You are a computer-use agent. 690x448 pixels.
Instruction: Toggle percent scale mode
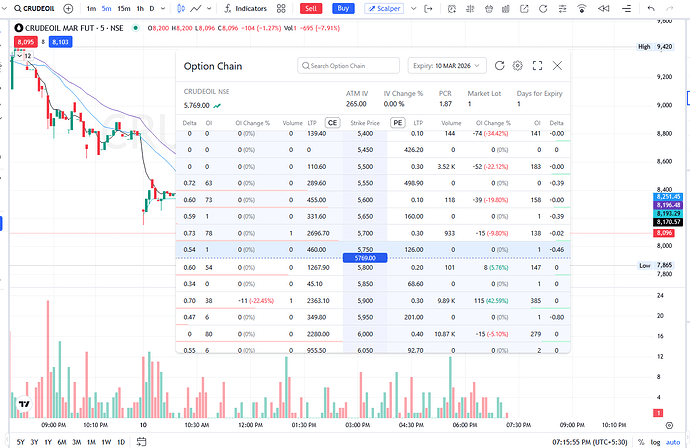point(641,442)
